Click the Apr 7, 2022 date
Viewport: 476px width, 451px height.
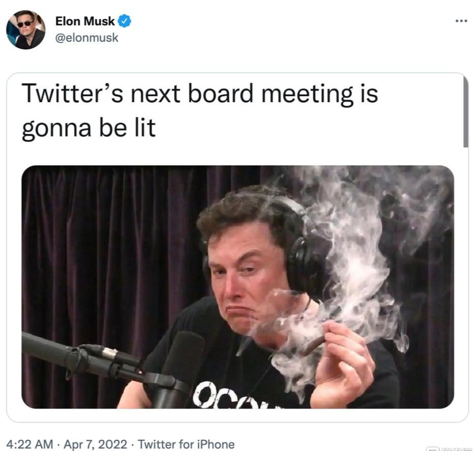click(95, 444)
